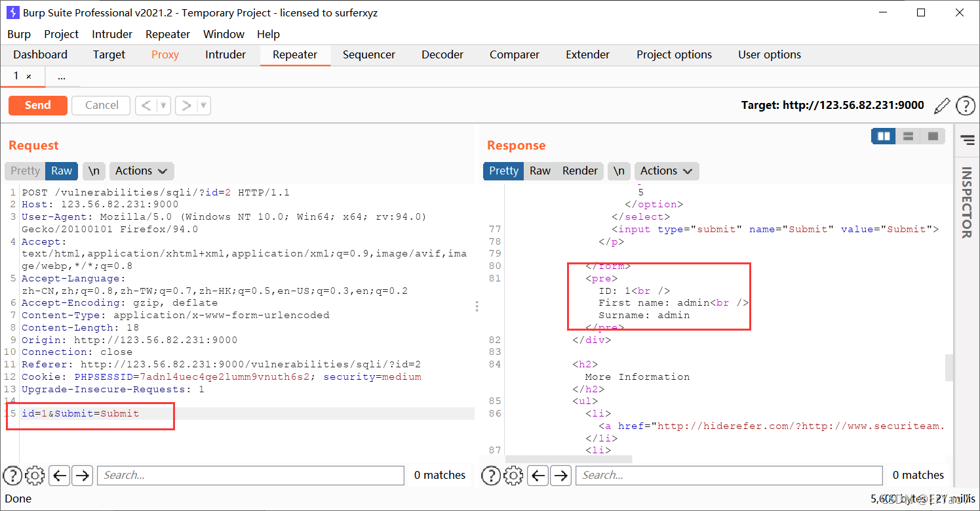This screenshot has height=511, width=980.
Task: Open request search help question mark icon
Action: [x=13, y=475]
